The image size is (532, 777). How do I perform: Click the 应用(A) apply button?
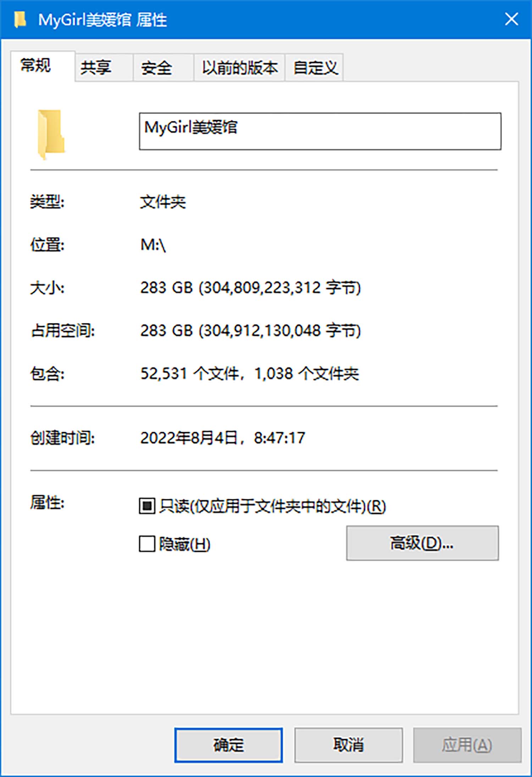coord(467,745)
